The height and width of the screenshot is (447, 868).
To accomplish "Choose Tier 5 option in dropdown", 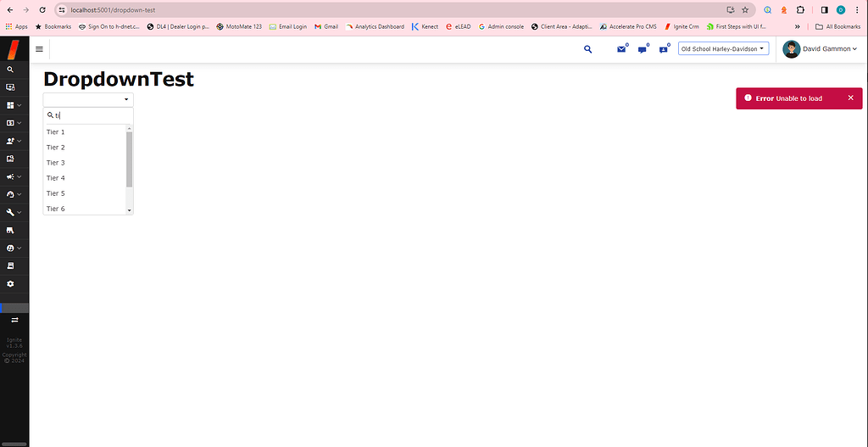I will (56, 193).
